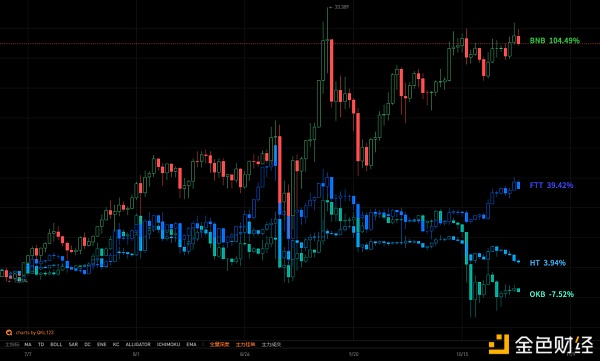This screenshot has height=361, width=600.
Task: Turn on the SAR indicator
Action: 73,345
